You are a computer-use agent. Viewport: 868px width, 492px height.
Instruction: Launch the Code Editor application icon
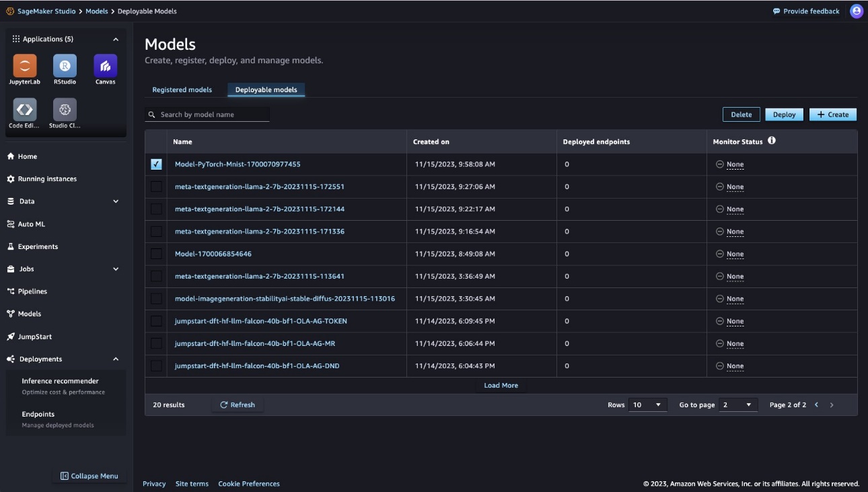pos(25,110)
